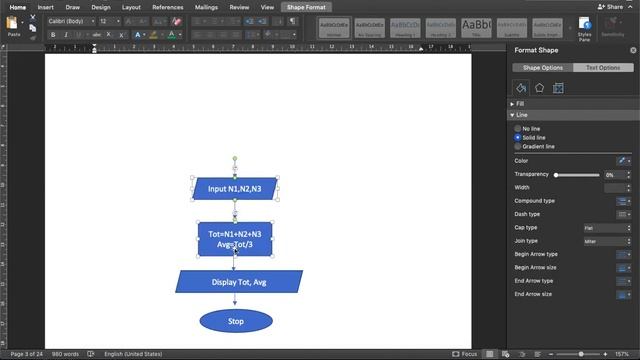Click the Transparency slider
640x360 pixels.
click(x=578, y=175)
